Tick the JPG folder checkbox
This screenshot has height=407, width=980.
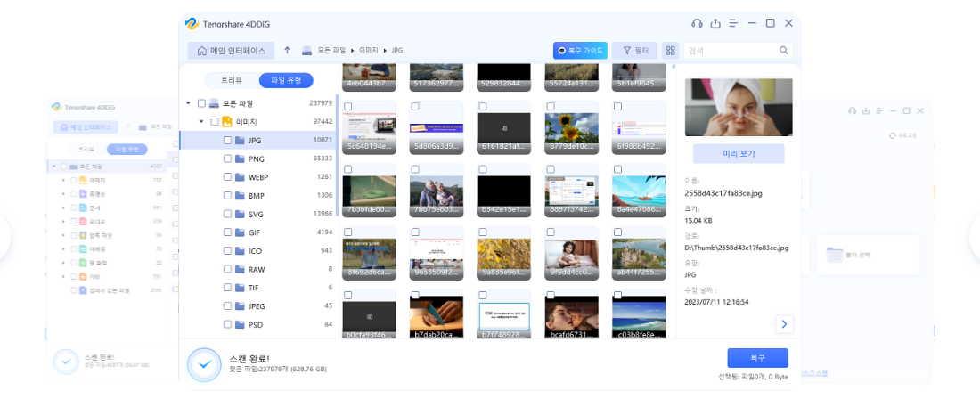[227, 141]
